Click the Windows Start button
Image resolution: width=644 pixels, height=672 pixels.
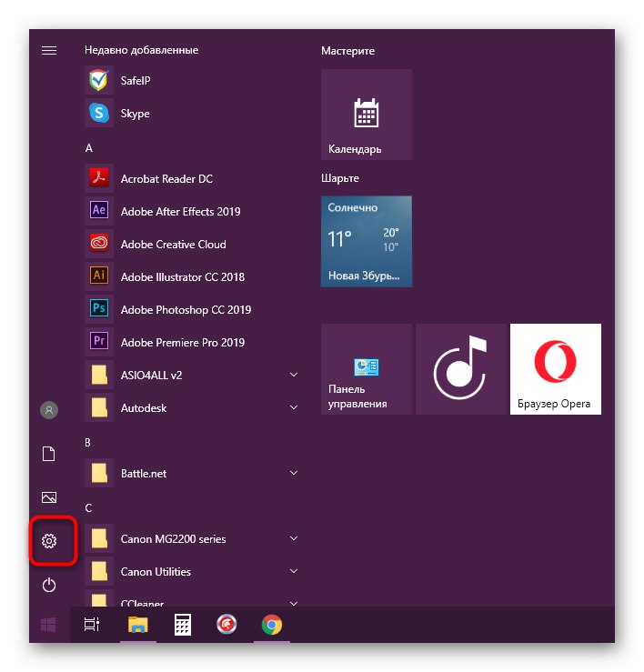(48, 625)
